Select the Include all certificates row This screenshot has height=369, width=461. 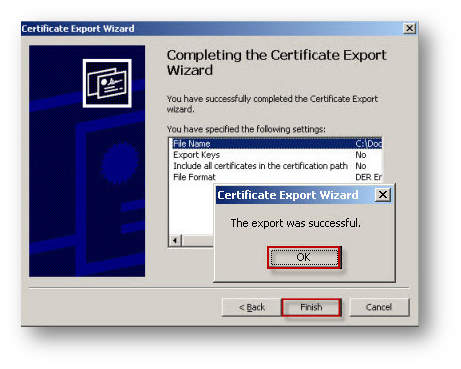pos(277,166)
